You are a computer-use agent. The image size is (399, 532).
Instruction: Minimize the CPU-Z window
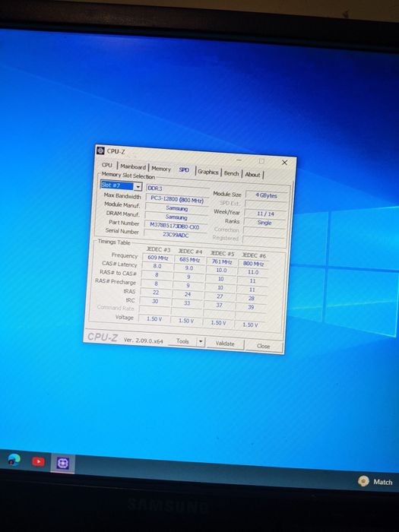coord(239,160)
